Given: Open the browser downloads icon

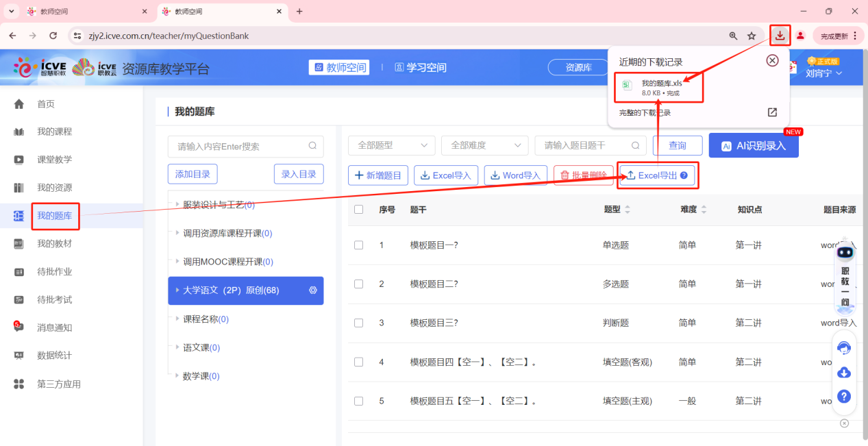Looking at the screenshot, I should click(780, 35).
